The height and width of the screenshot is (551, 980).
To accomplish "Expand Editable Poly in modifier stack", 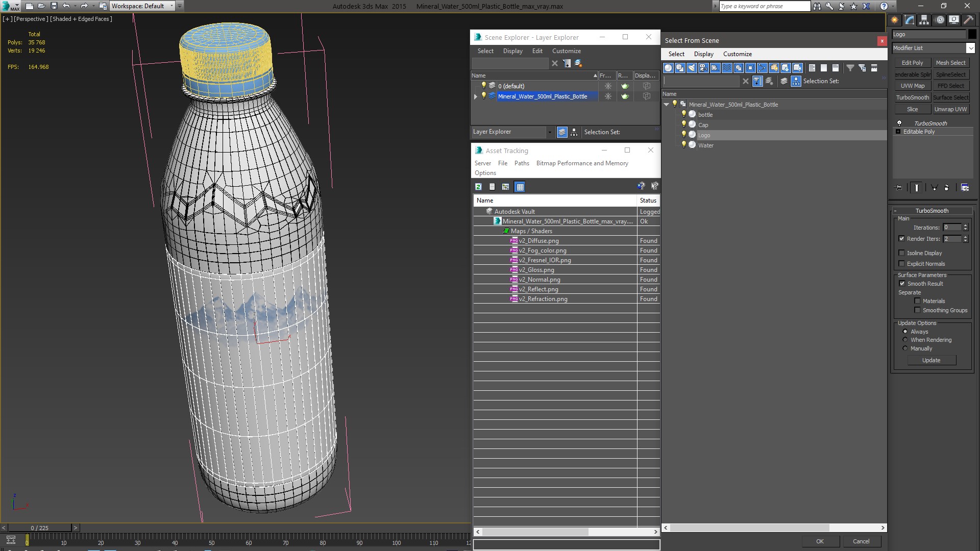I will tap(898, 132).
